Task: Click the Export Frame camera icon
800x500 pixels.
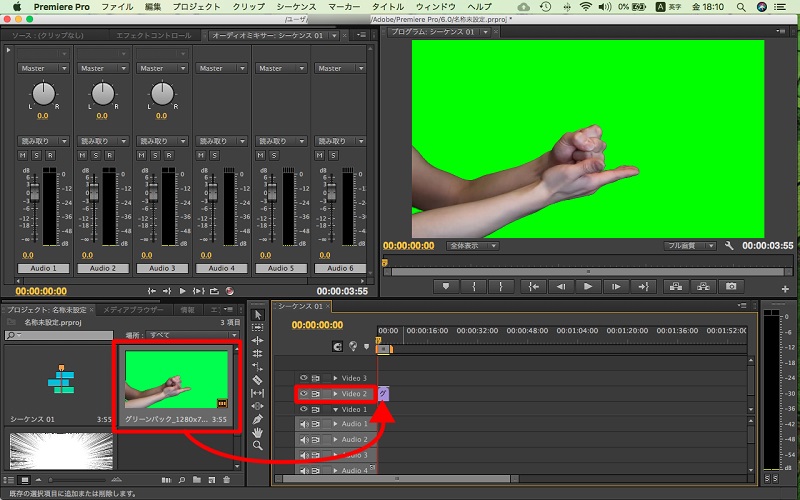Action: point(732,286)
